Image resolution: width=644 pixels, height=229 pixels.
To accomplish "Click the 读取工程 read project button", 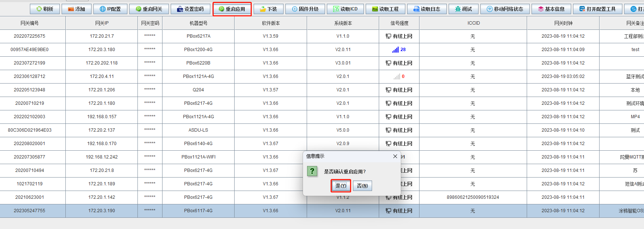I will [x=385, y=9].
